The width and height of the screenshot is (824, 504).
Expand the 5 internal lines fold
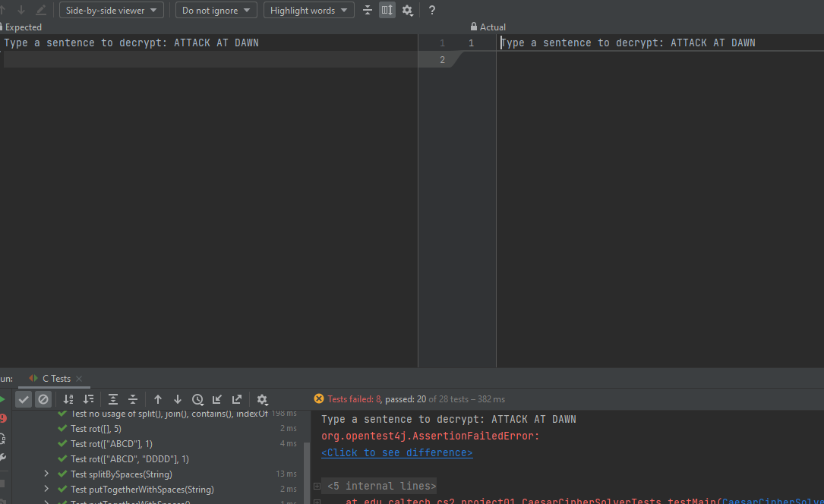pyautogui.click(x=317, y=487)
